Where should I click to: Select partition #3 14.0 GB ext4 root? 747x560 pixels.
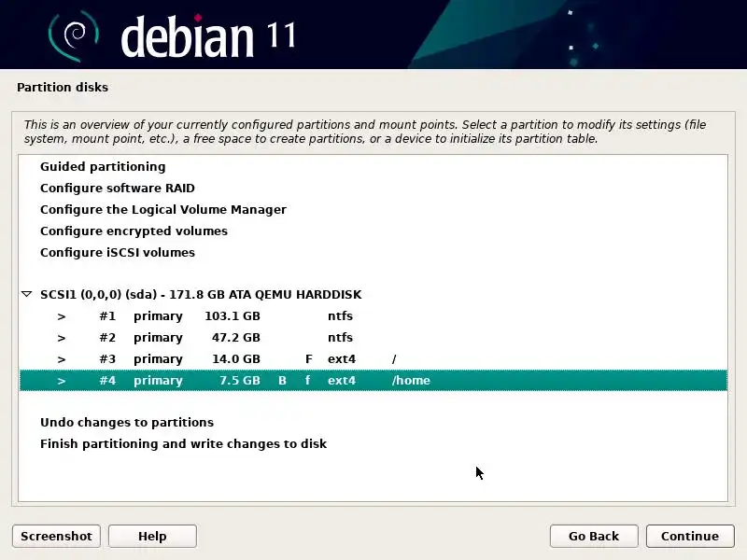[373, 359]
